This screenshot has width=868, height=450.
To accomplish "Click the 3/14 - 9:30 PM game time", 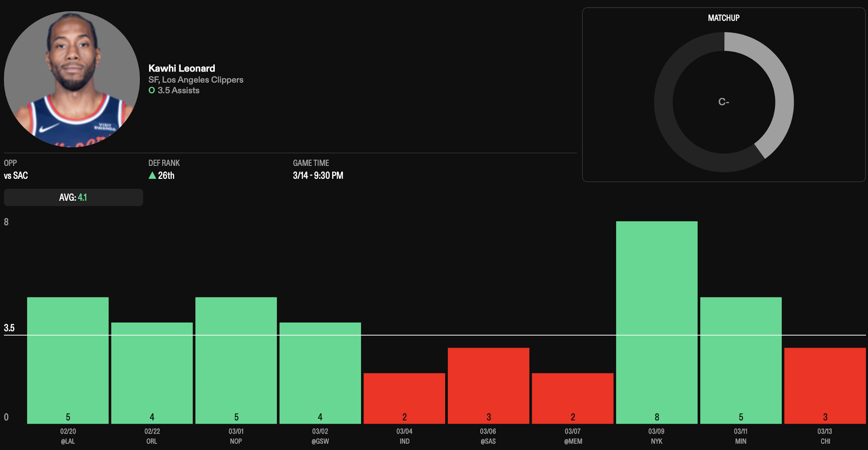I will click(x=318, y=175).
